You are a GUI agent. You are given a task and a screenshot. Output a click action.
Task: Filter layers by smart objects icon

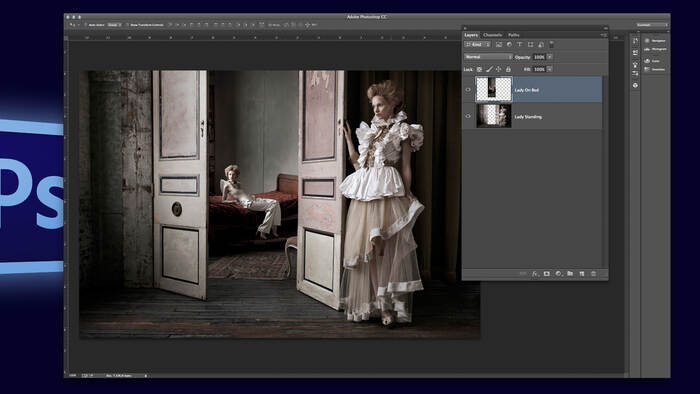click(x=541, y=45)
